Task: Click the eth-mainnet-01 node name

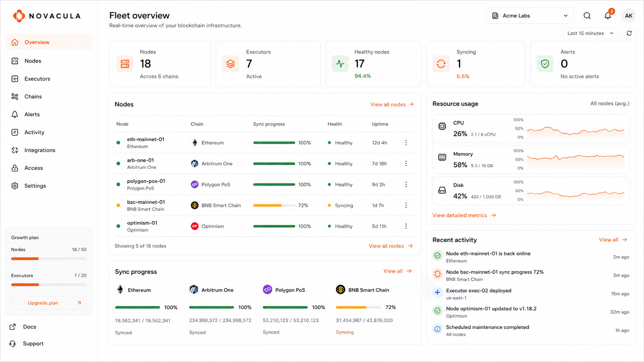Action: (146, 139)
